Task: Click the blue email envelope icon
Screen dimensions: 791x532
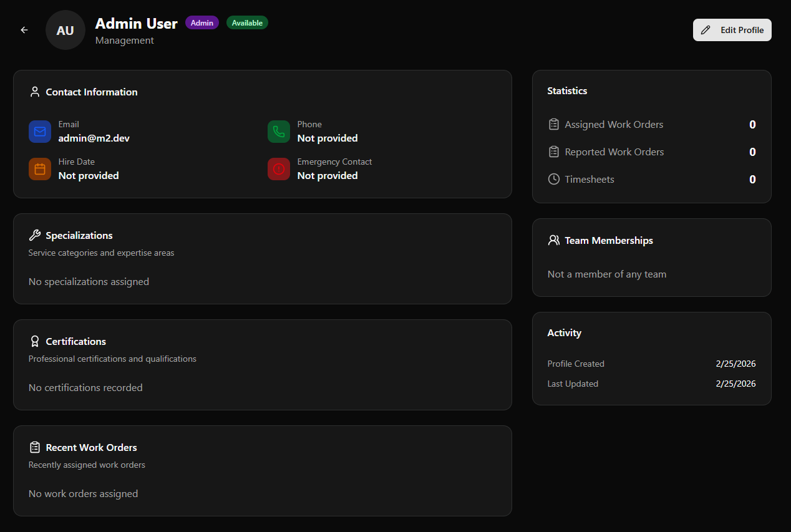Action: (x=40, y=132)
